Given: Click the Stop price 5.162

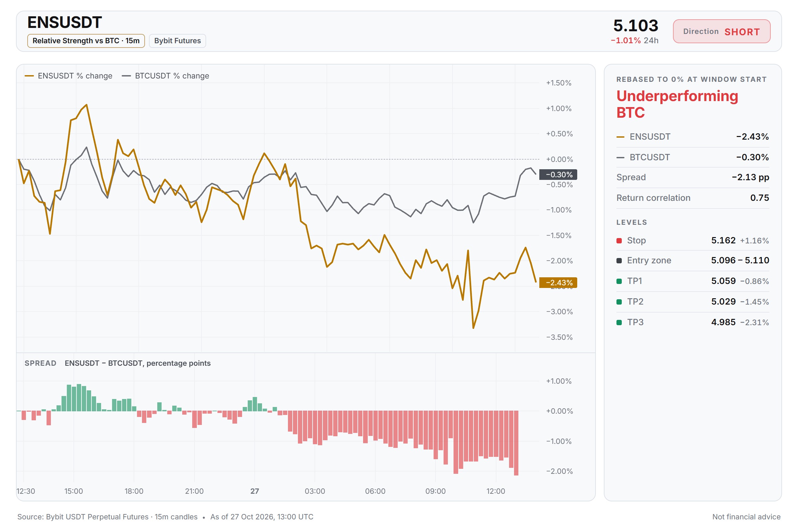Looking at the screenshot, I should 723,240.
